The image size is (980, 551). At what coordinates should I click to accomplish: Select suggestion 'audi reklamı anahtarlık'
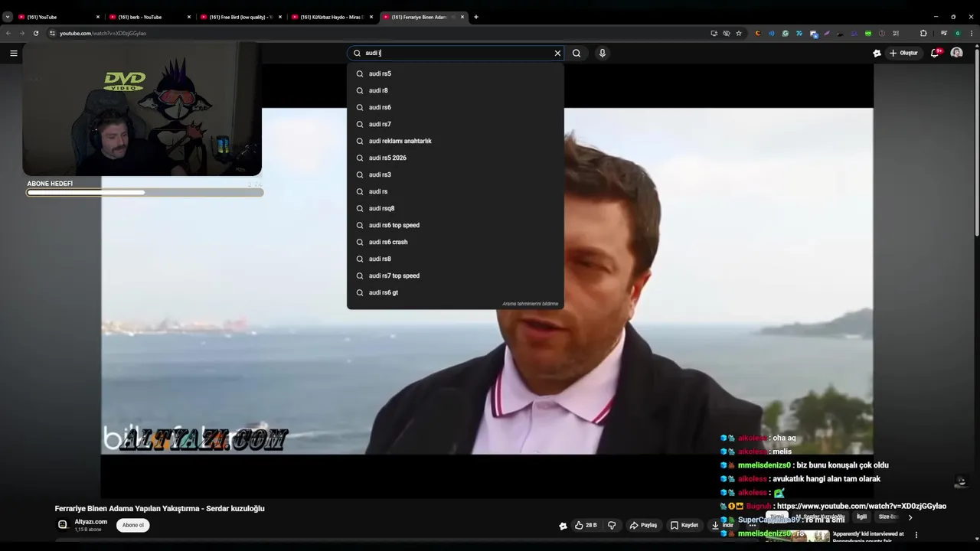456,141
